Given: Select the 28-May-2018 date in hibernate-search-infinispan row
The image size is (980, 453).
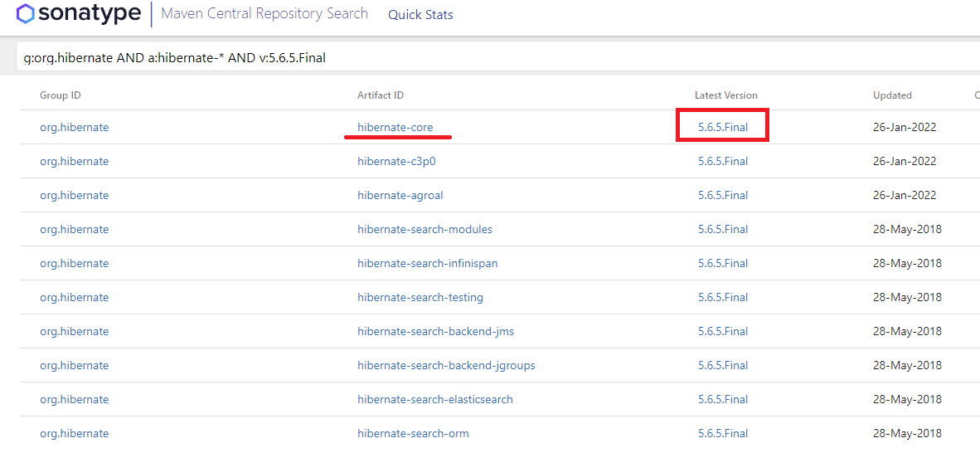Looking at the screenshot, I should [x=907, y=263].
